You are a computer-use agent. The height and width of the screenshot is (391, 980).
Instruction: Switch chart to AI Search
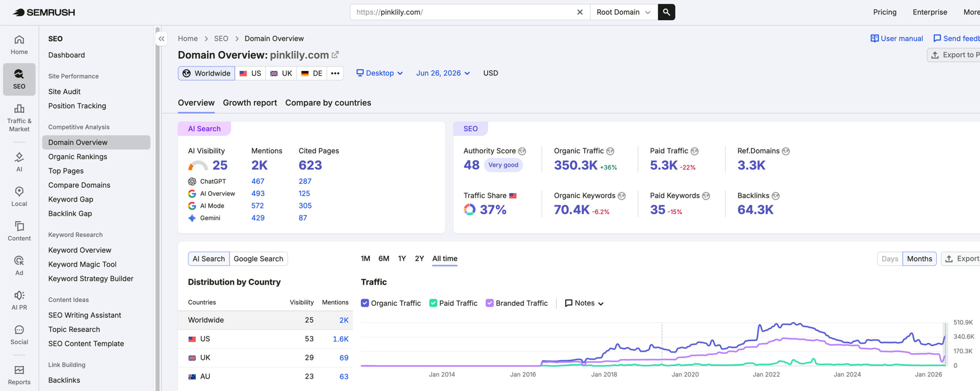[x=209, y=259]
